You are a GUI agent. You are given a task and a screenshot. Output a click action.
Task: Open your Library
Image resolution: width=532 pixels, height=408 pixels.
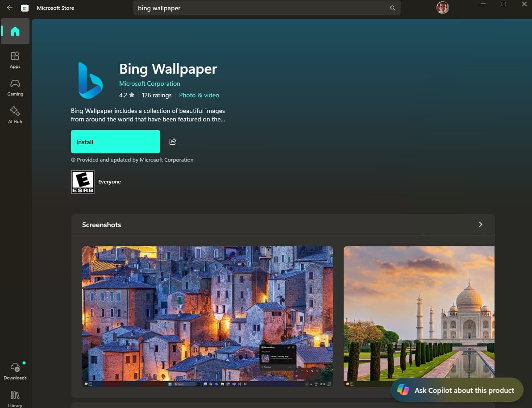(x=15, y=397)
